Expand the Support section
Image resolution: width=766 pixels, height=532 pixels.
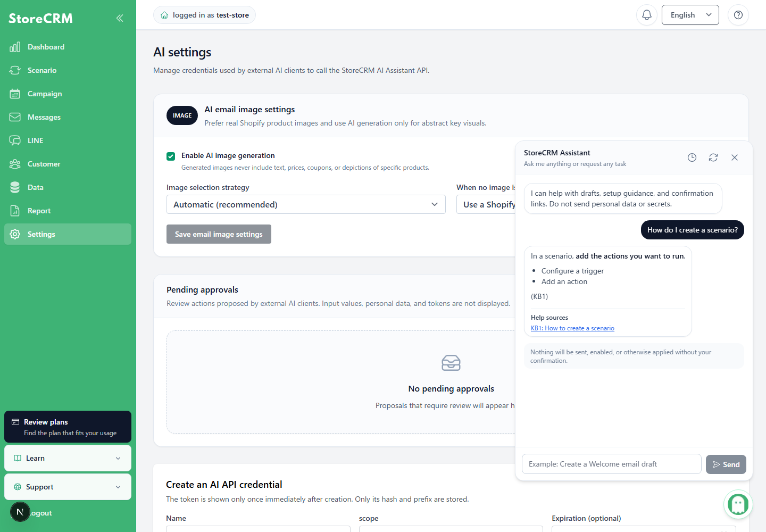coord(68,487)
